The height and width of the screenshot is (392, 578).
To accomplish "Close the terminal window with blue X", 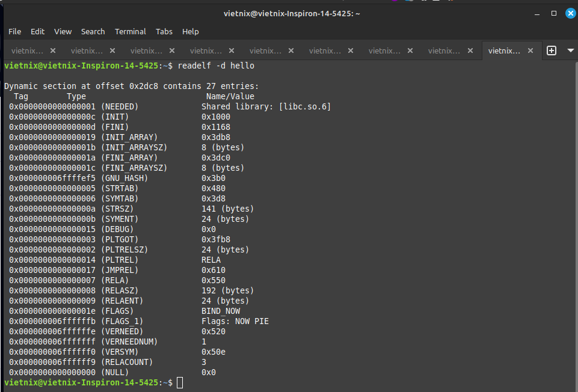I will [x=571, y=13].
